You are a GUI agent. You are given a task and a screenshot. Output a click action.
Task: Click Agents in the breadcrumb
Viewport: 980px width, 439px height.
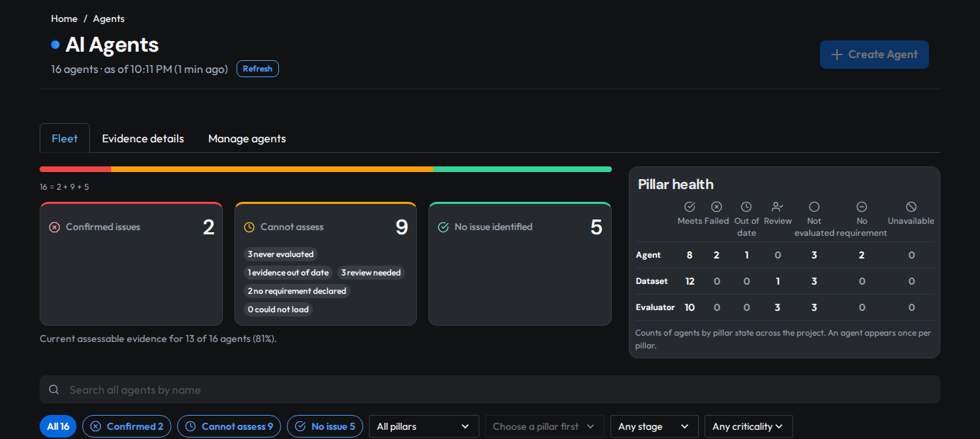pyautogui.click(x=108, y=18)
